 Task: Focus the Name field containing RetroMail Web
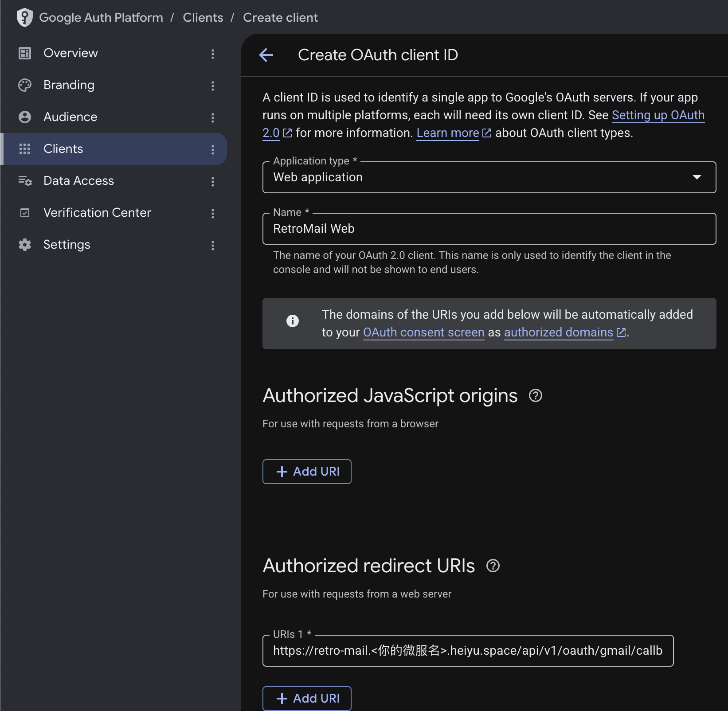pyautogui.click(x=489, y=229)
